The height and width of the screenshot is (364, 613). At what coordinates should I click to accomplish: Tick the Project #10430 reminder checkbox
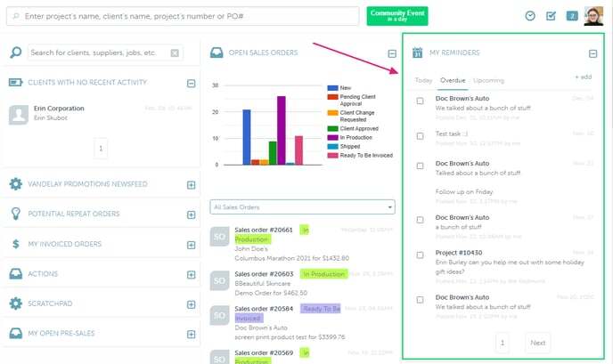[421, 254]
